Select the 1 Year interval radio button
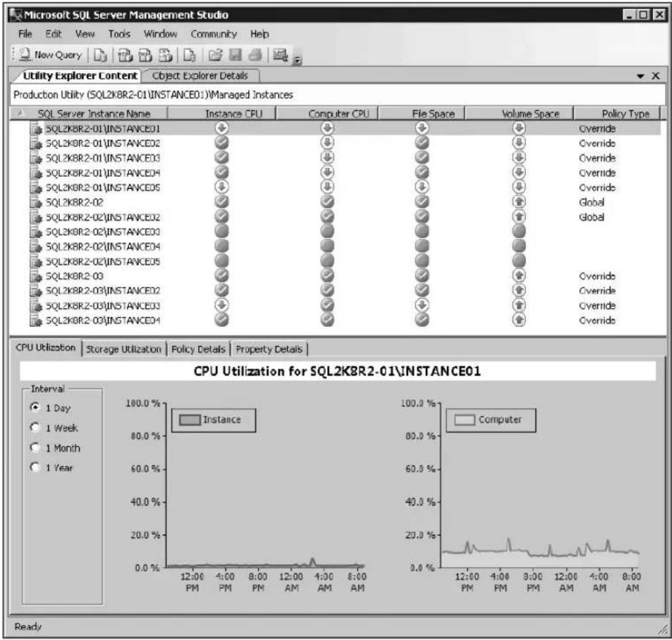 click(35, 467)
